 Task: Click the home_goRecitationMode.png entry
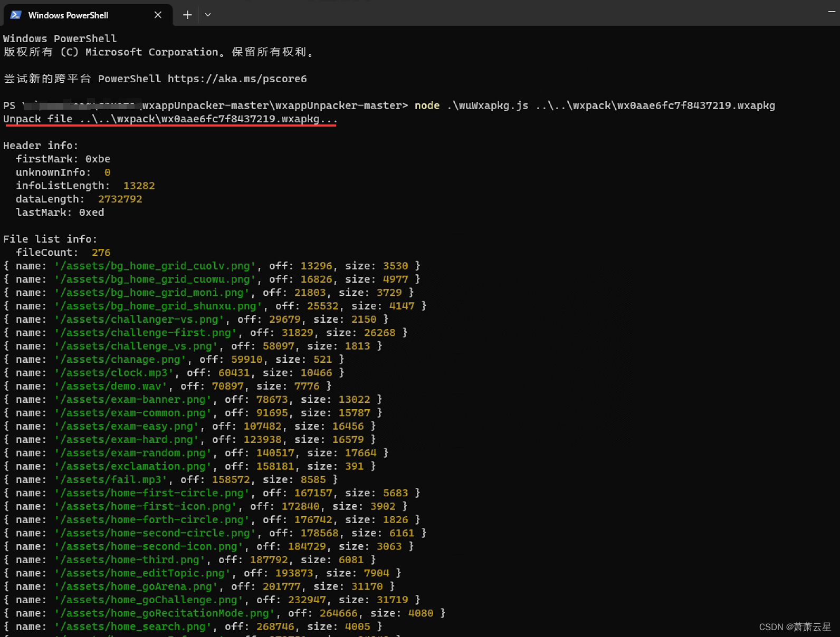tap(224, 613)
